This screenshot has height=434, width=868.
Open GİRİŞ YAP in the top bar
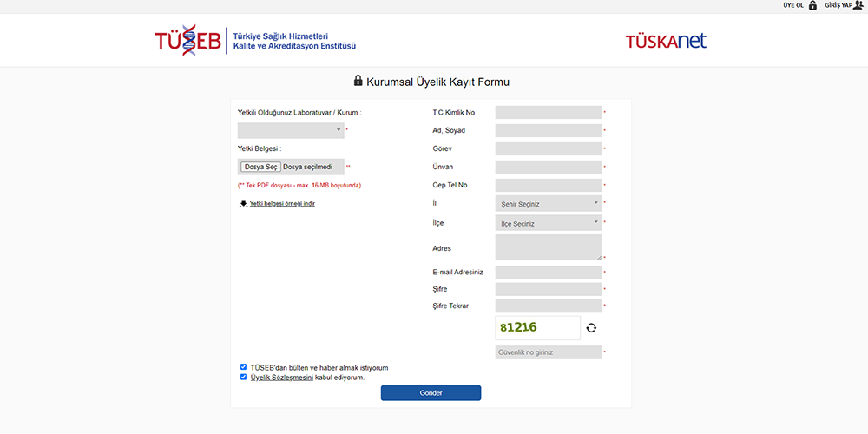click(x=838, y=5)
